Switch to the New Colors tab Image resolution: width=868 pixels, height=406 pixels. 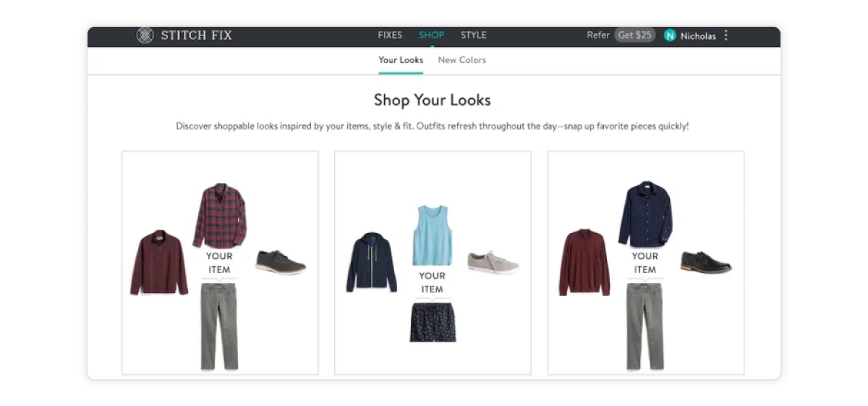461,60
